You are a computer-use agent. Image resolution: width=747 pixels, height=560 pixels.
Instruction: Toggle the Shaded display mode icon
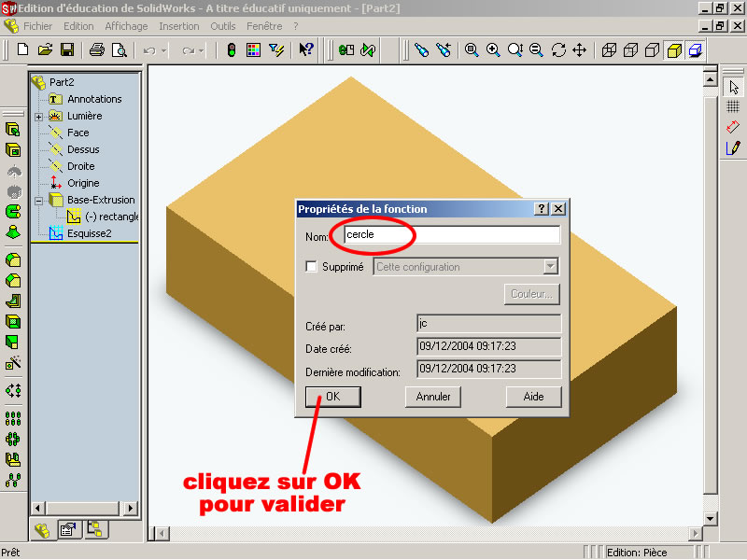click(674, 50)
